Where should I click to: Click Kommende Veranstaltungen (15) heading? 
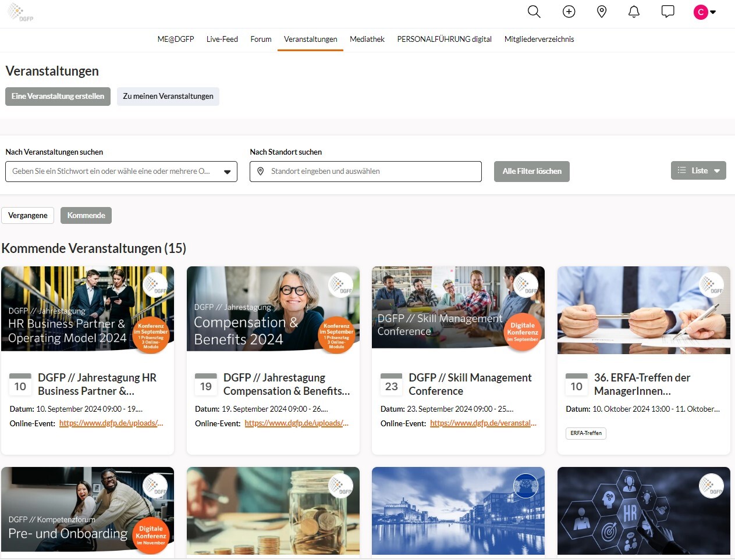94,248
